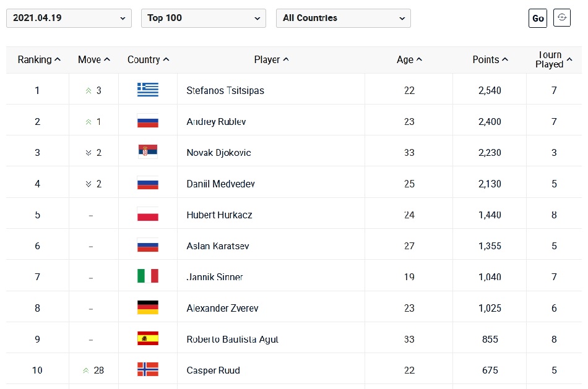Viewport: 588px width, 389px height.
Task: Sort table by Age column
Action: pos(409,59)
